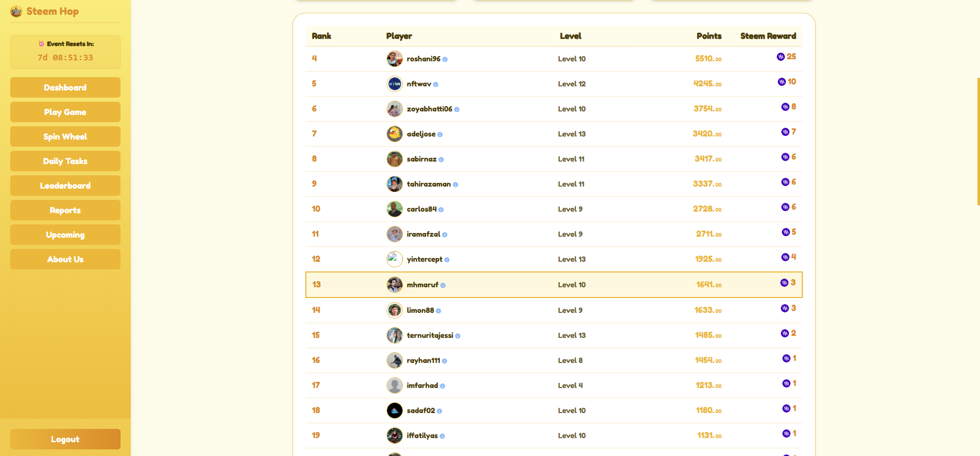Open roshani96's profile avatar

click(395, 59)
